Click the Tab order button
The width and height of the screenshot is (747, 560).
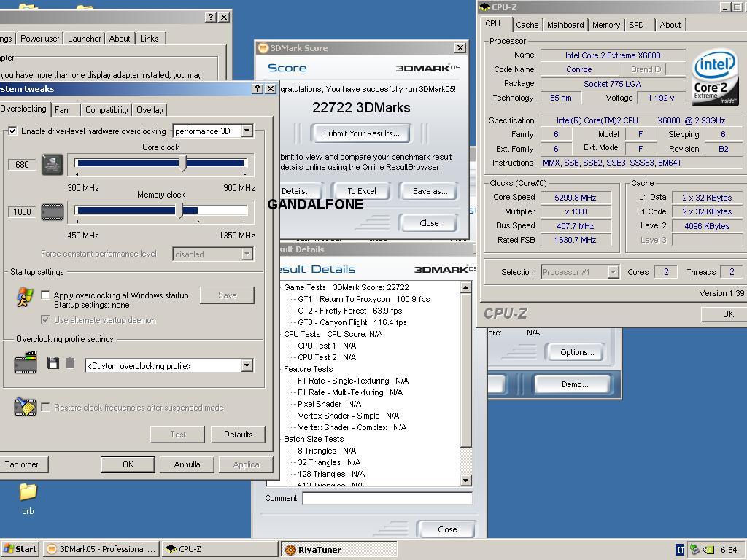(x=22, y=464)
